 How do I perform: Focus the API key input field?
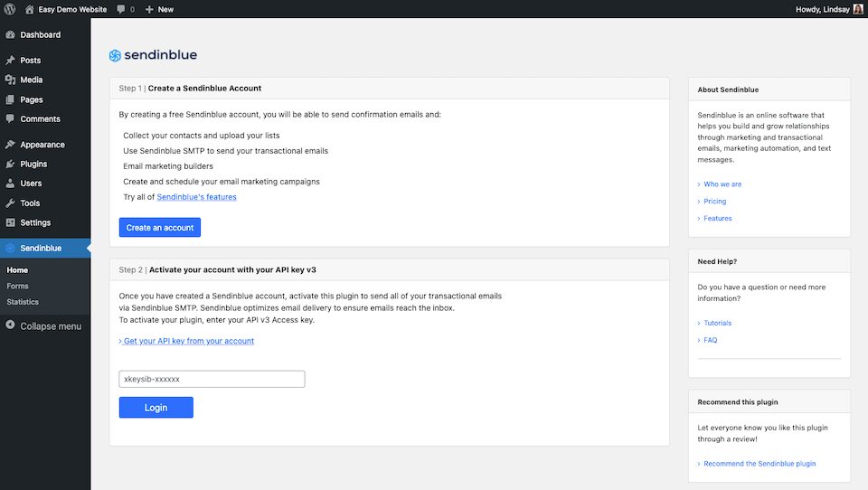coord(212,380)
